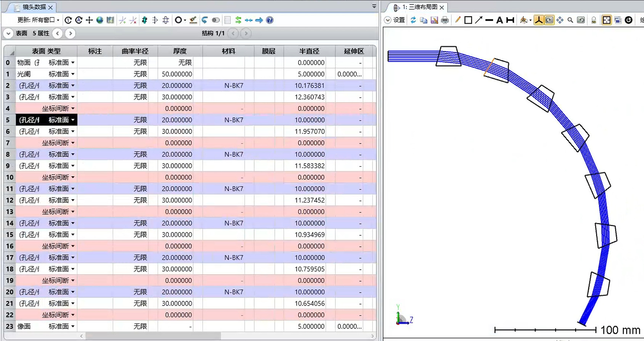
Task: Expand the 表面 5 属性 panel chevron
Action: 8,34
